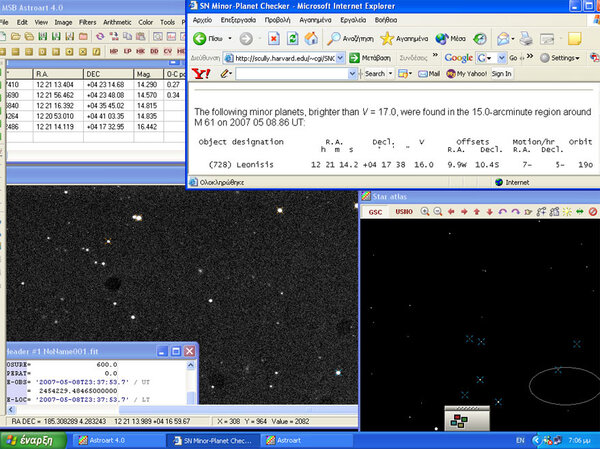Move the Star atlas view right
The height and width of the screenshot is (449, 600).
coord(464,211)
